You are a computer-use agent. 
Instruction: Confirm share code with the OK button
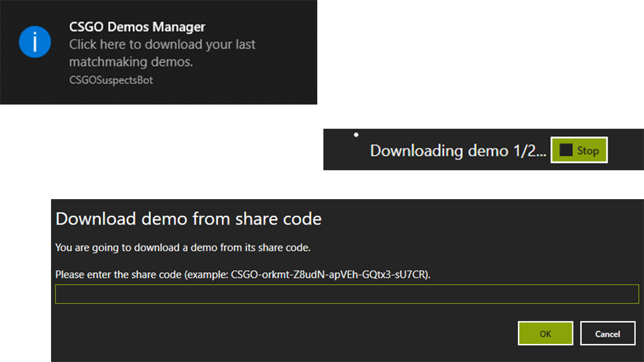point(545,333)
